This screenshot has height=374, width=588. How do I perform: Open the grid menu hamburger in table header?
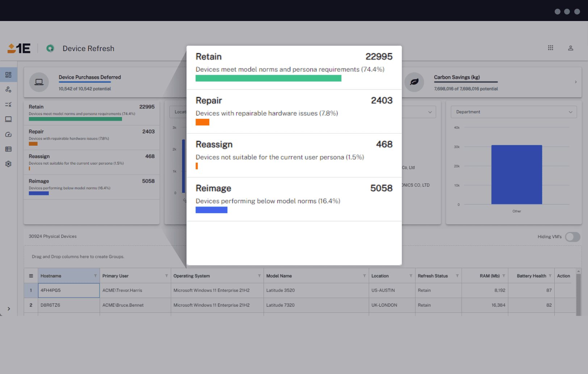pyautogui.click(x=31, y=276)
